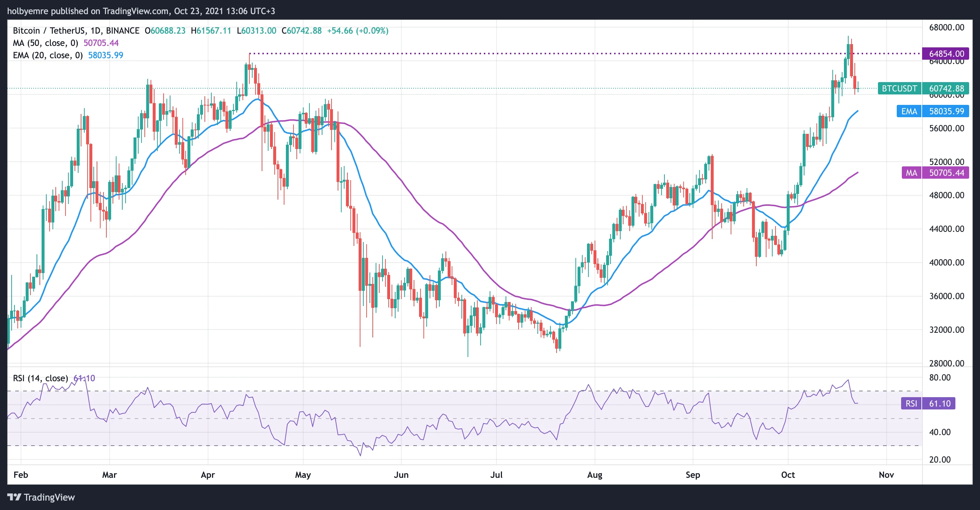This screenshot has height=510, width=980.
Task: Click the 52000.00 price axis label
Action: (946, 162)
